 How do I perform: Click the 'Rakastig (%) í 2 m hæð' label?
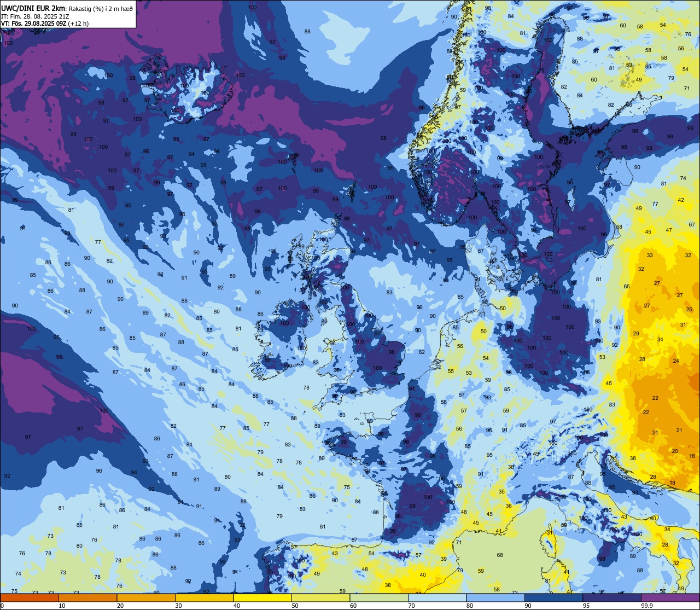click(x=101, y=8)
